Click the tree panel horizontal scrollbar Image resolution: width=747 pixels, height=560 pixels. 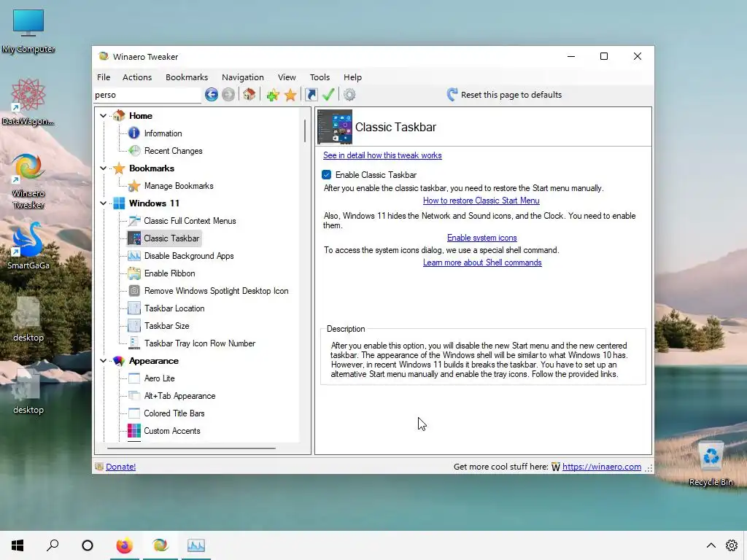click(x=191, y=448)
